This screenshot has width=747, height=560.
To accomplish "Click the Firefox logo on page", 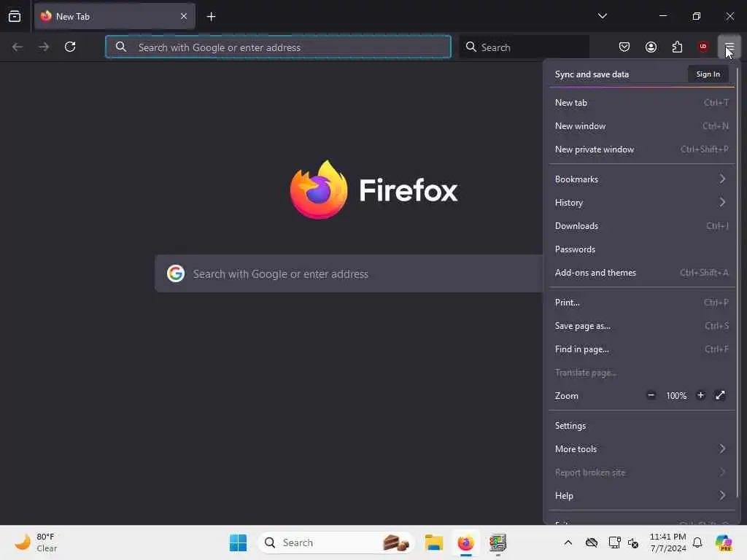I will point(319,190).
